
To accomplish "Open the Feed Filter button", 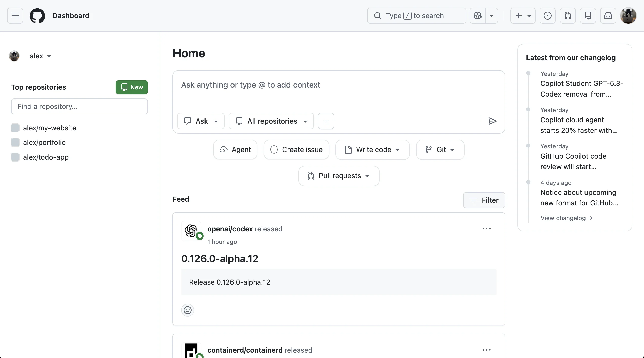I will coord(484,200).
